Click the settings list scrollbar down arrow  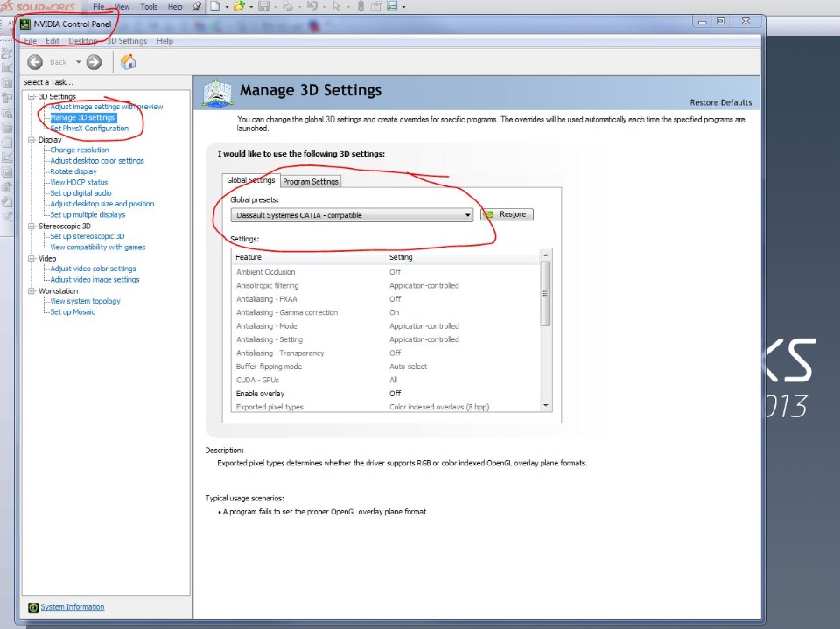click(545, 406)
